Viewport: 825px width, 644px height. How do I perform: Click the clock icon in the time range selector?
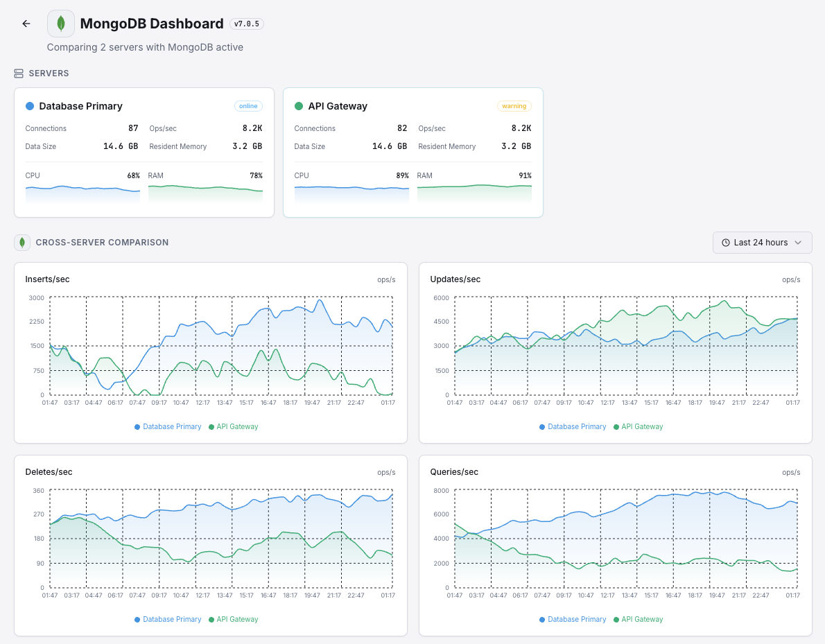click(x=727, y=243)
